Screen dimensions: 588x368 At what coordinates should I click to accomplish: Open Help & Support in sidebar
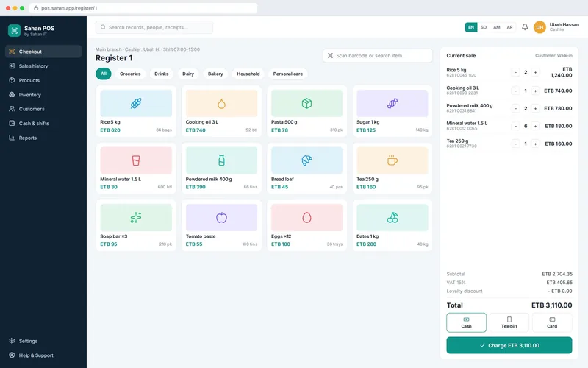(x=43, y=355)
